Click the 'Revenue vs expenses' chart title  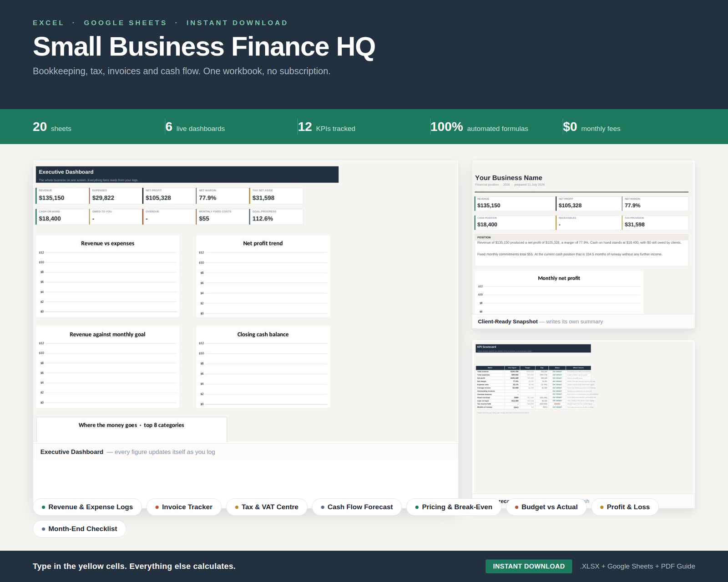pos(108,243)
